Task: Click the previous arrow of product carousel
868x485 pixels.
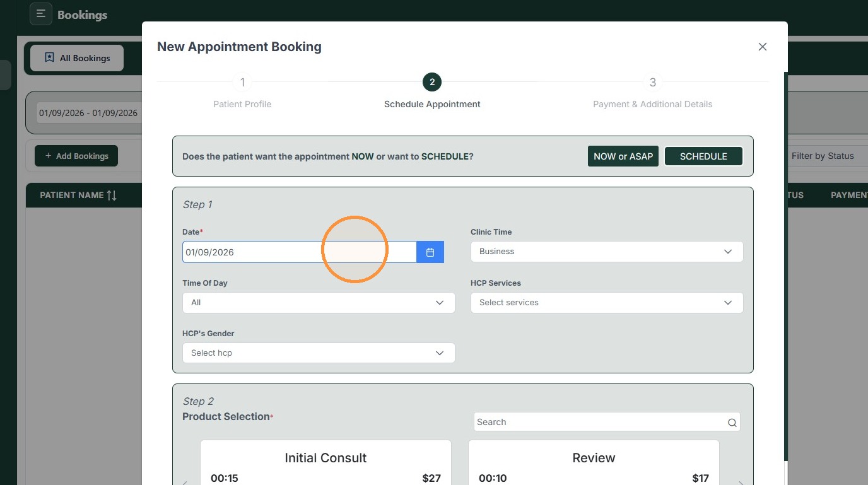Action: [x=185, y=483]
